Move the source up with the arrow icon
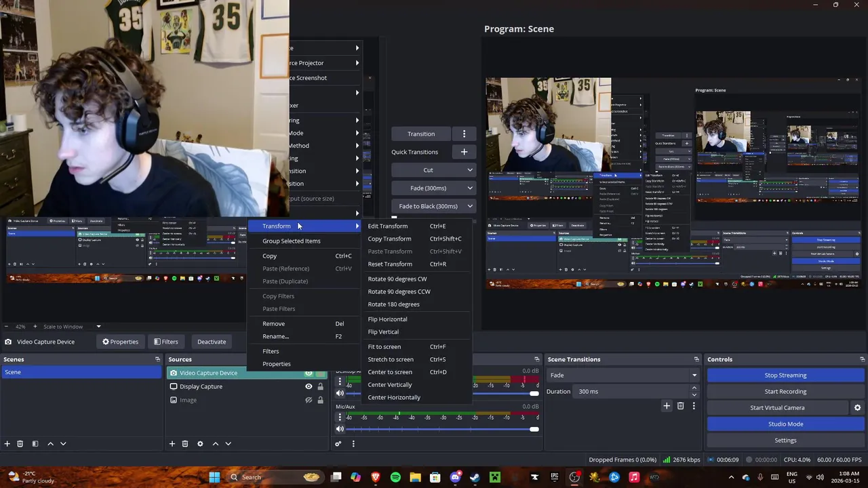The width and height of the screenshot is (868, 488). click(x=216, y=444)
